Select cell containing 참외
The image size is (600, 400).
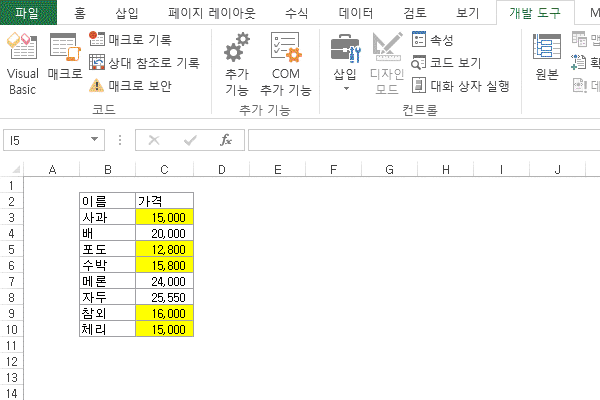click(x=108, y=313)
